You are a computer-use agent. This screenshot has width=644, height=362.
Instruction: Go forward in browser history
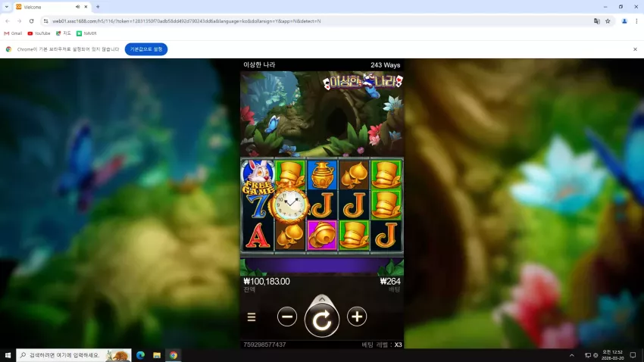coord(19,21)
